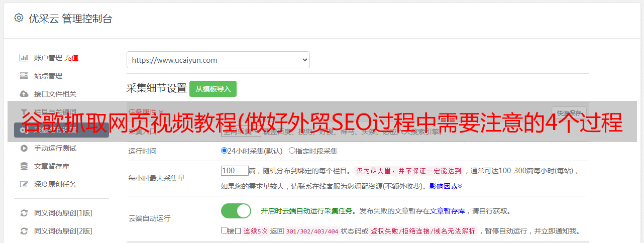
Task: Click the 采集细节设置 heading
Action: (x=157, y=88)
